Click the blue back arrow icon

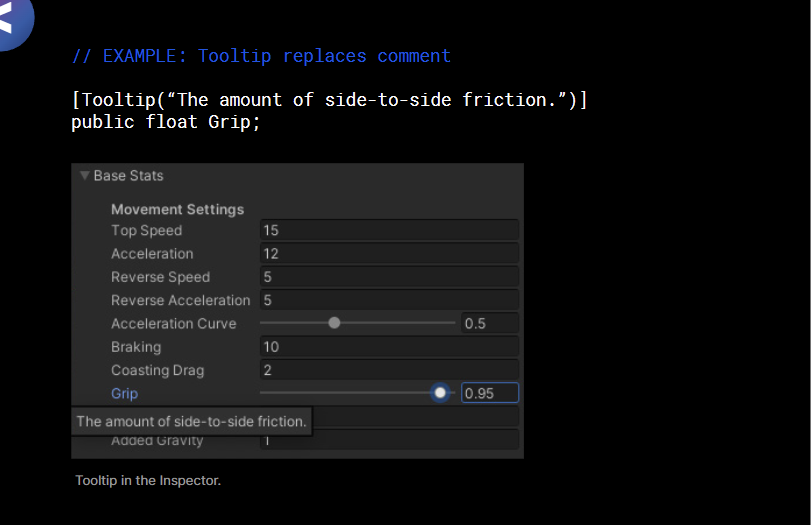tap(12, 20)
